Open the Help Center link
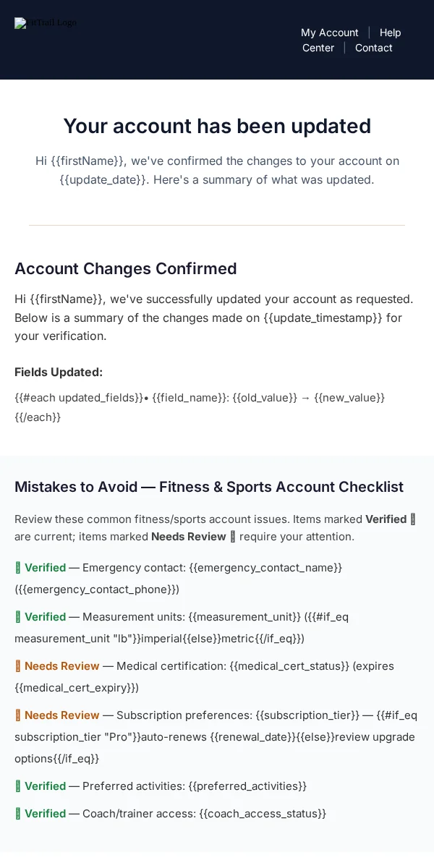The image size is (434, 868). point(352,40)
